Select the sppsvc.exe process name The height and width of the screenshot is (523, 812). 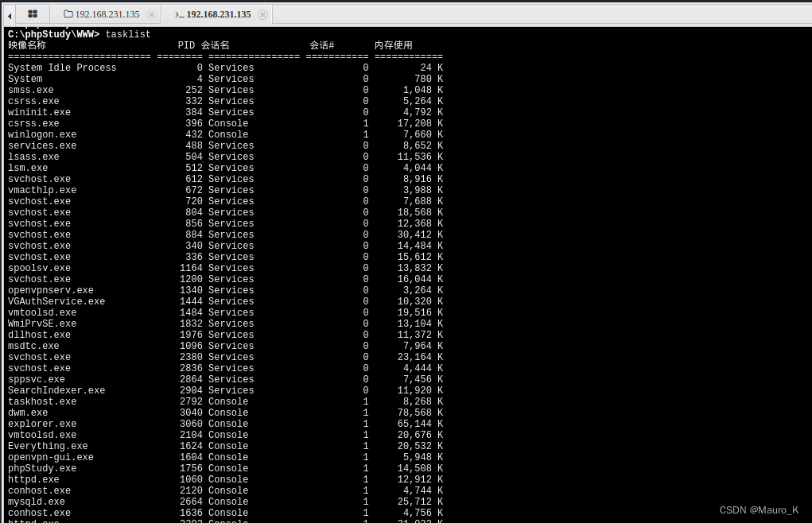tap(37, 379)
